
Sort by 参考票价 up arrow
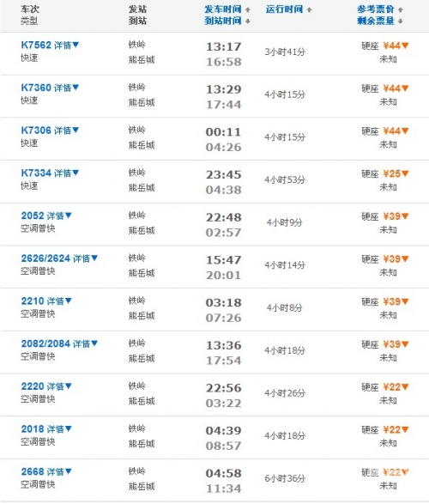[401, 9]
